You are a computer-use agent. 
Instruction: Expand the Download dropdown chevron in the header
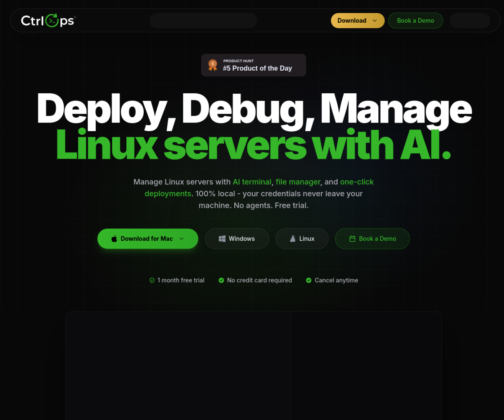[x=375, y=21]
